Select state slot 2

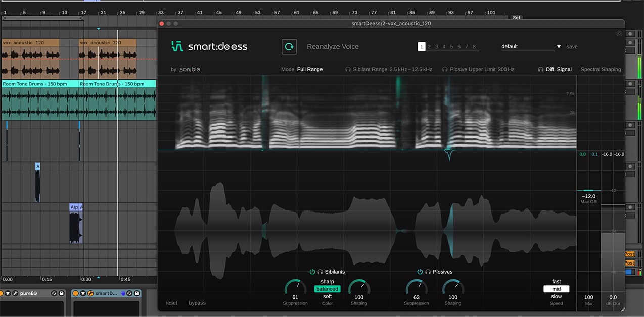429,47
